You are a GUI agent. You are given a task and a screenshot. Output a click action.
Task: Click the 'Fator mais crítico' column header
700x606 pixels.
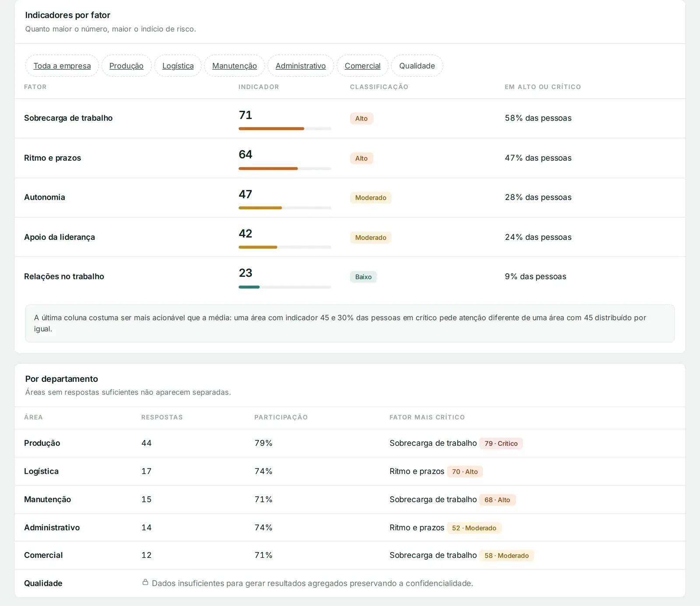(427, 417)
